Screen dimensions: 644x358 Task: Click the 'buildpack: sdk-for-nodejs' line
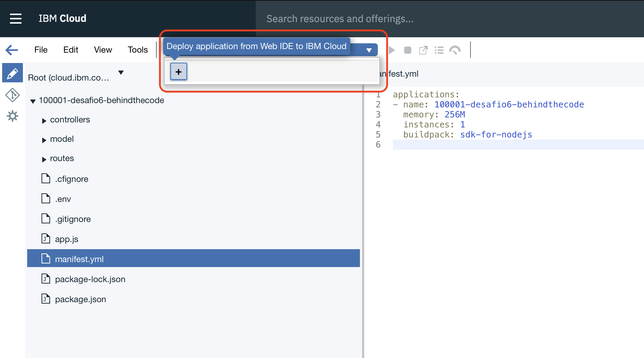pos(468,135)
